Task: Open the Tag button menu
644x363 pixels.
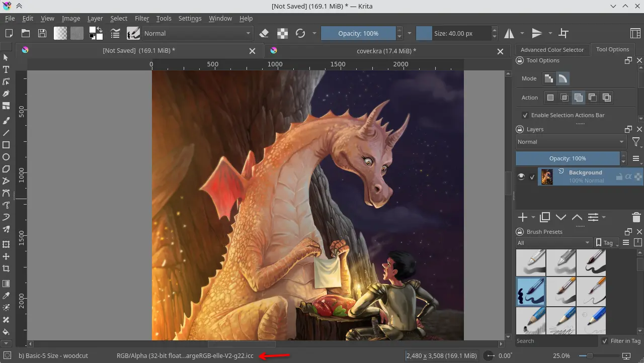Action: tap(607, 243)
